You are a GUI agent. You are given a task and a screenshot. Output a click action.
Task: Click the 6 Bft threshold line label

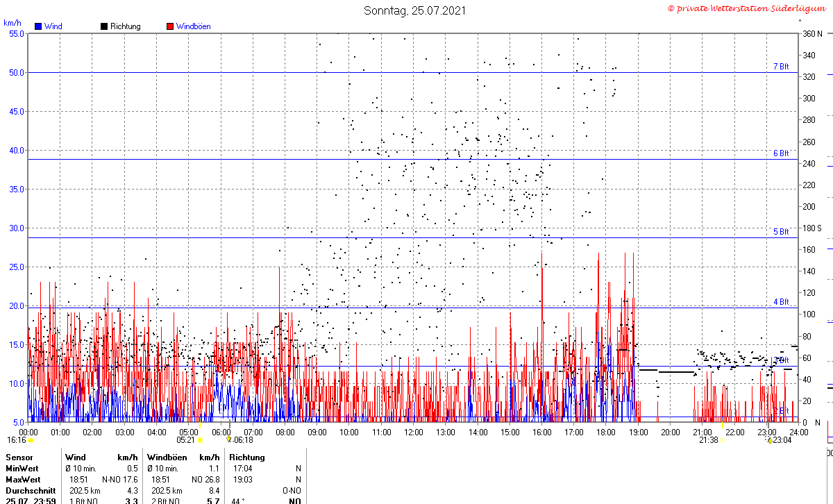pyautogui.click(x=781, y=153)
